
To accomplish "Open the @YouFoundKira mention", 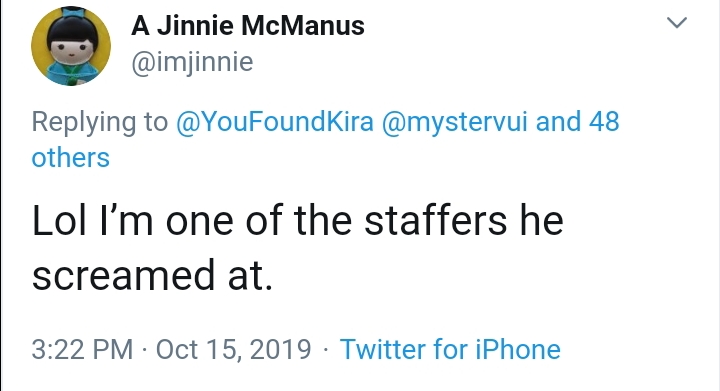I will coord(275,122).
